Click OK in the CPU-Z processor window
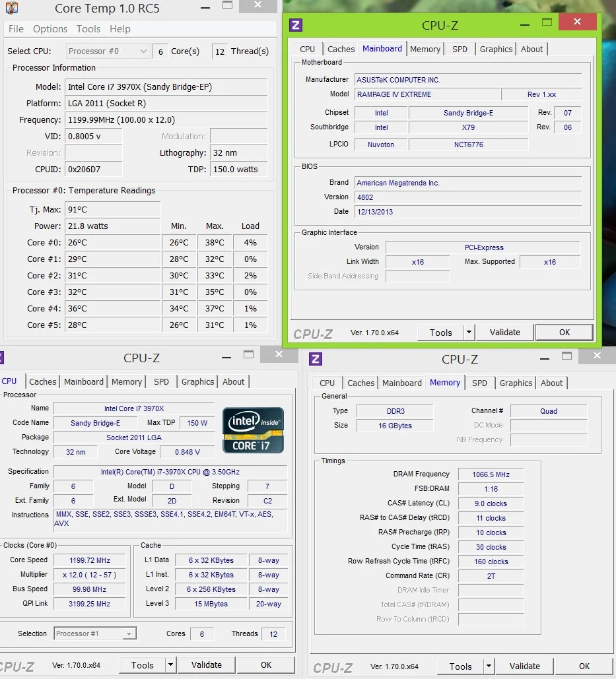The width and height of the screenshot is (616, 679). (266, 664)
